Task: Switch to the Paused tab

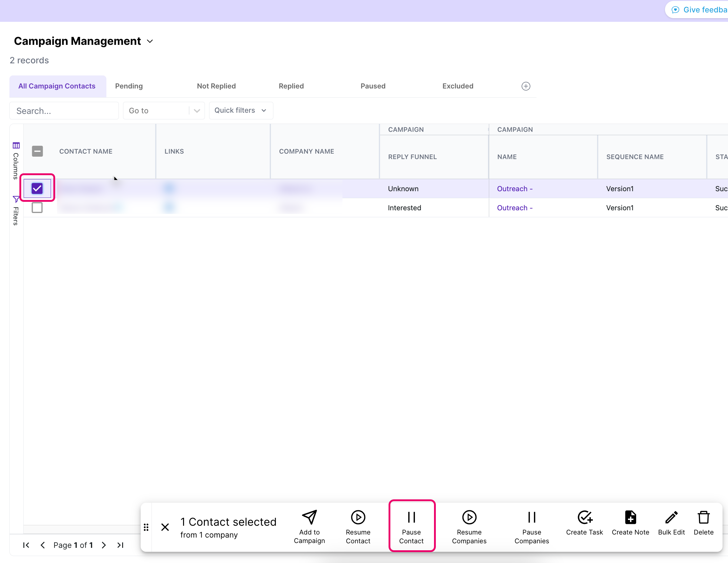Action: pyautogui.click(x=373, y=86)
